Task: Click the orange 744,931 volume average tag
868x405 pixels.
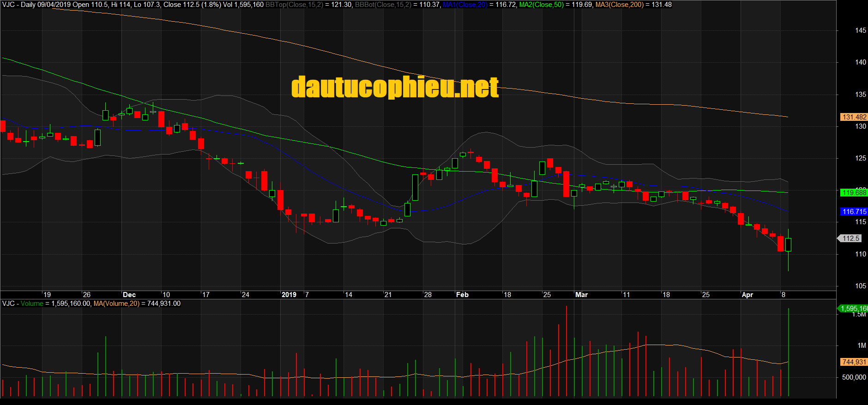Action: click(854, 362)
